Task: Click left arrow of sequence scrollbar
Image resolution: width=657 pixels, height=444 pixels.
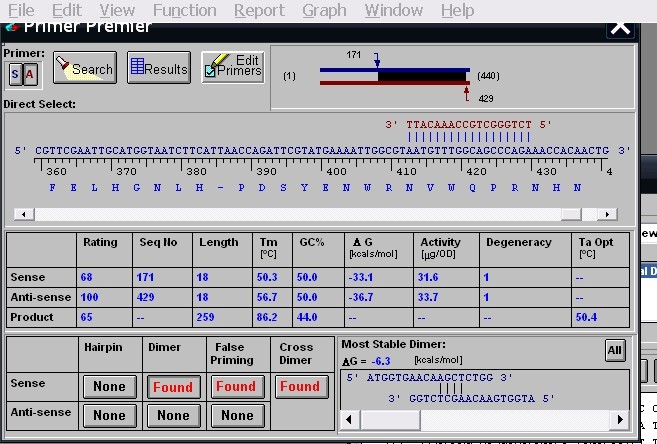Action: point(24,214)
